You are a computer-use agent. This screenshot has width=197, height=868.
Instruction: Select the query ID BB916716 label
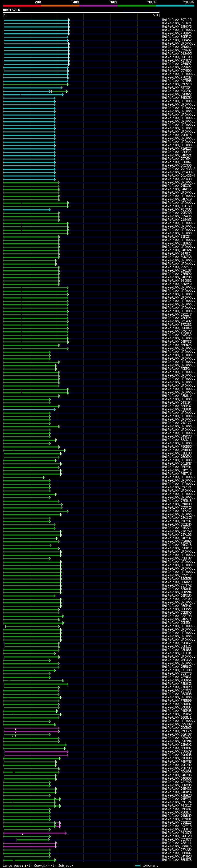pyautogui.click(x=11, y=10)
